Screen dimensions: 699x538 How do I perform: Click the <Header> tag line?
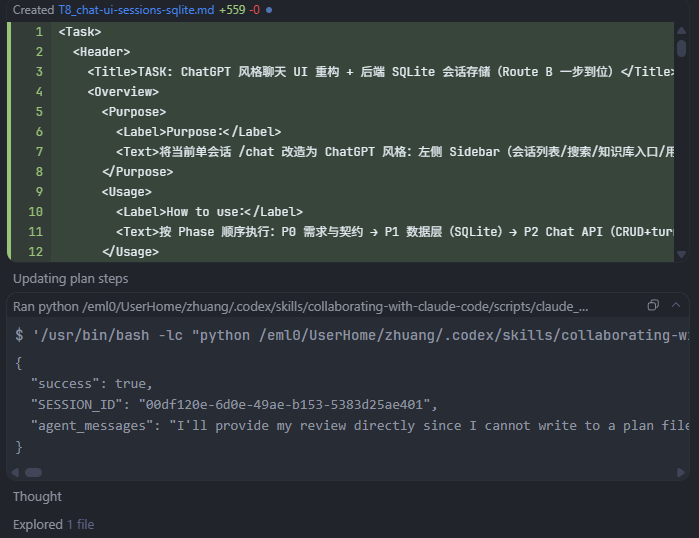(x=102, y=52)
